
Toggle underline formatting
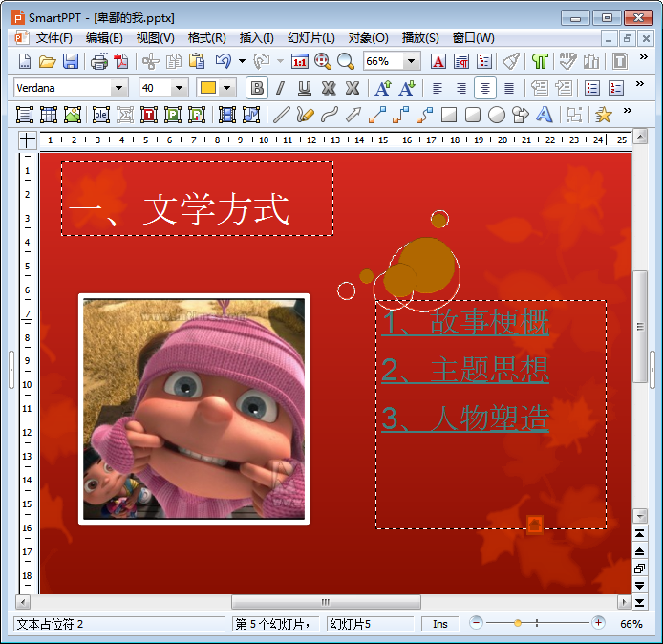(x=304, y=88)
